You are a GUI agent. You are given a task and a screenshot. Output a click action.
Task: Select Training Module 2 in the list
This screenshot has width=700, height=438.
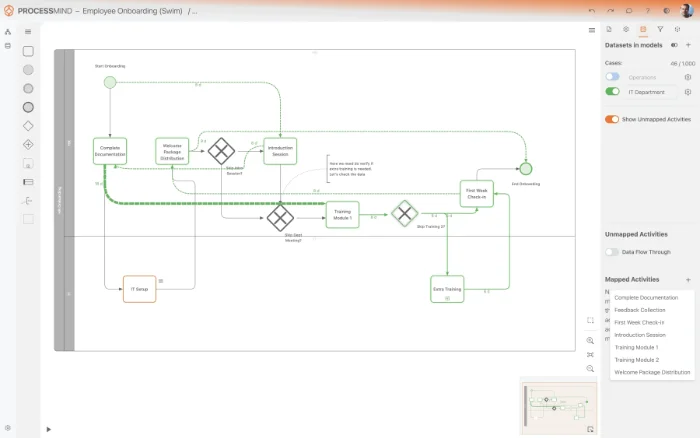635,359
